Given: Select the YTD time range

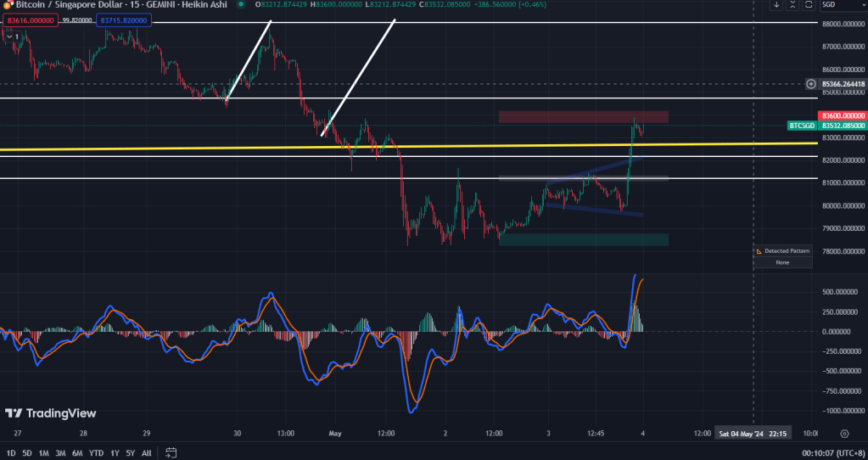Looking at the screenshot, I should pos(96,452).
